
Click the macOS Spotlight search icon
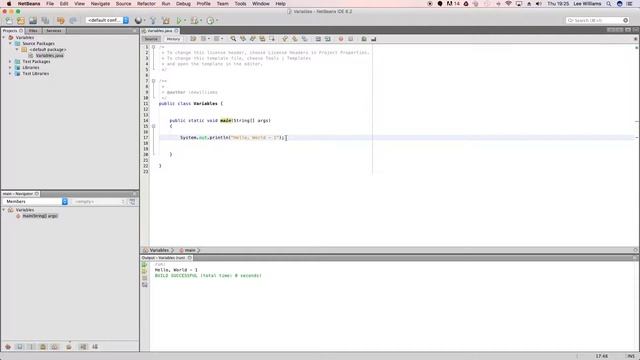(609, 4)
